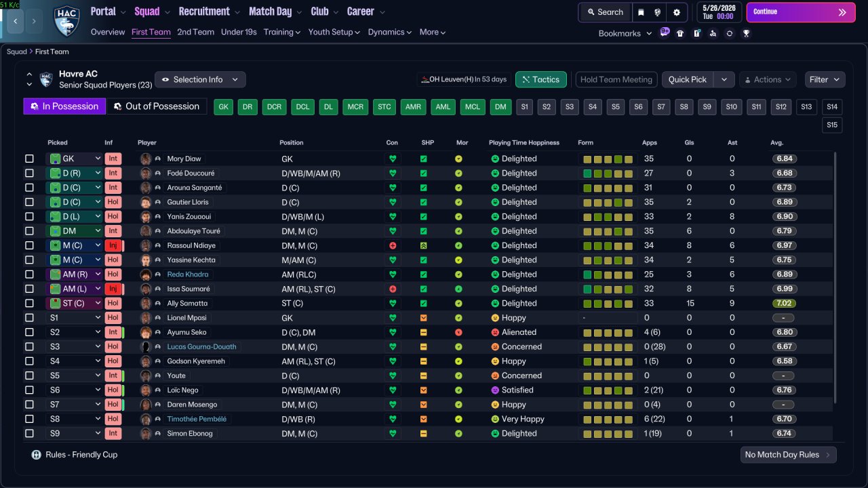
Task: Click Mory Diaw's player portrait
Action: tap(146, 159)
